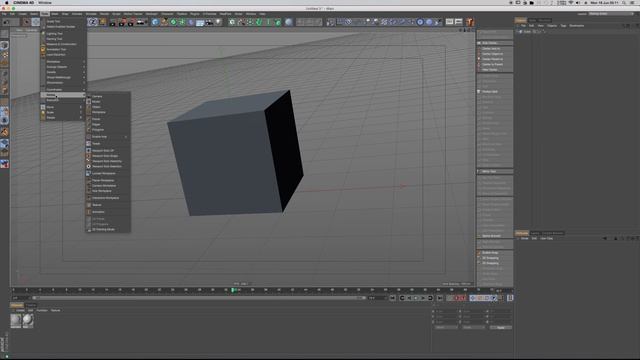Switch to the Attributes tab
640x360 pixels.
tap(522, 233)
